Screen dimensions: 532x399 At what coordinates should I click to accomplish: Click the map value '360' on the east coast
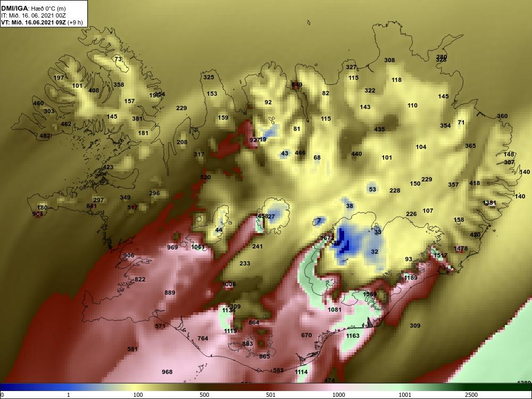pyautogui.click(x=503, y=116)
